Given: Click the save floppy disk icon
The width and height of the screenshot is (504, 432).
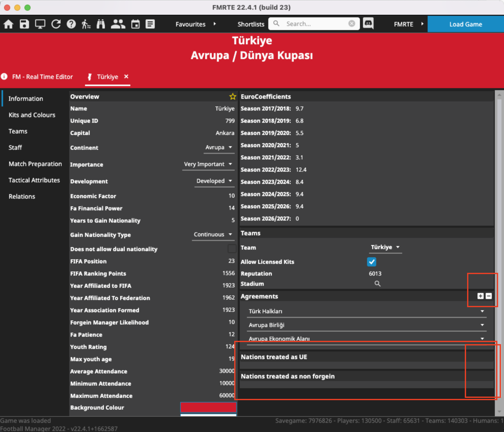Looking at the screenshot, I should 24,24.
